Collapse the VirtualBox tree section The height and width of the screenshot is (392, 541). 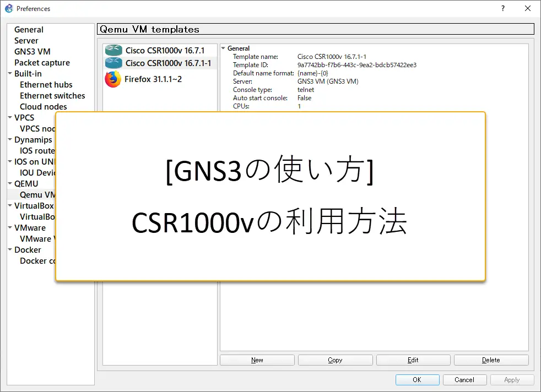[10, 205]
